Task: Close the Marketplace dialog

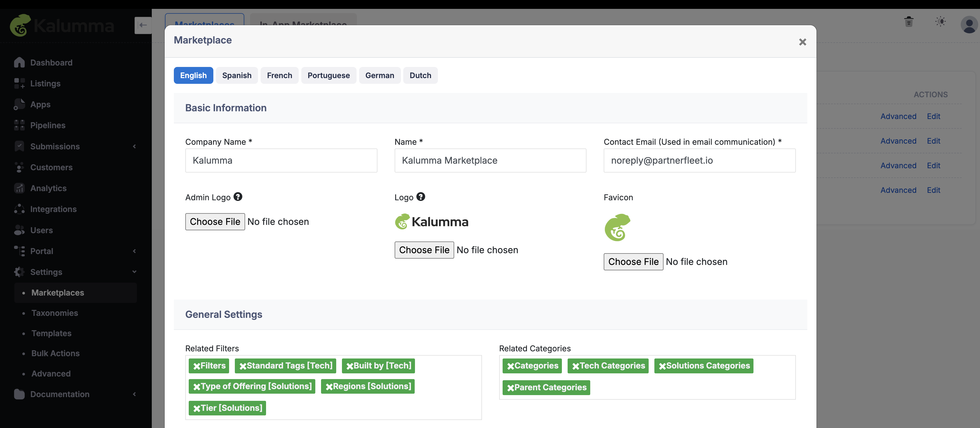Action: [x=803, y=42]
